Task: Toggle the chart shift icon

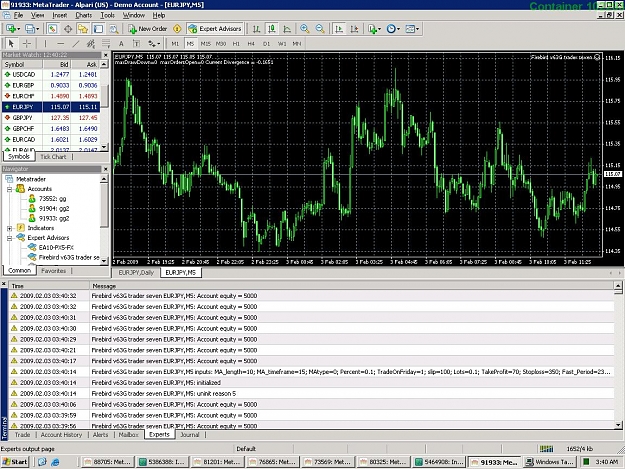Action: point(354,29)
